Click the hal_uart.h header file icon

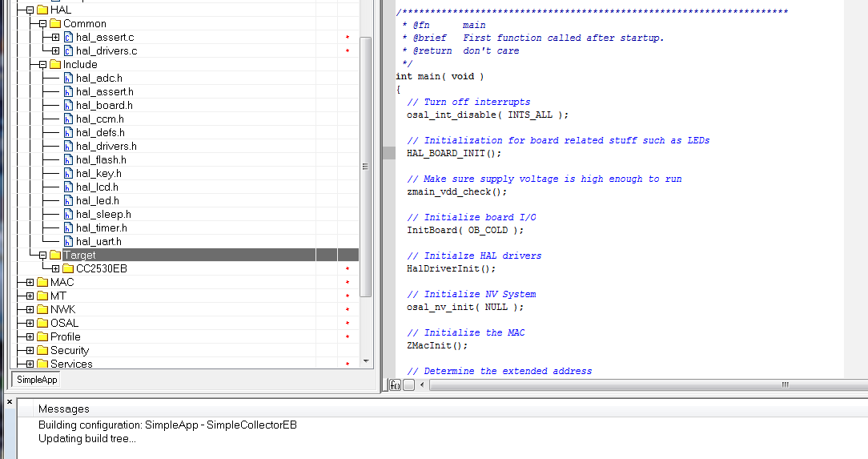pyautogui.click(x=68, y=241)
